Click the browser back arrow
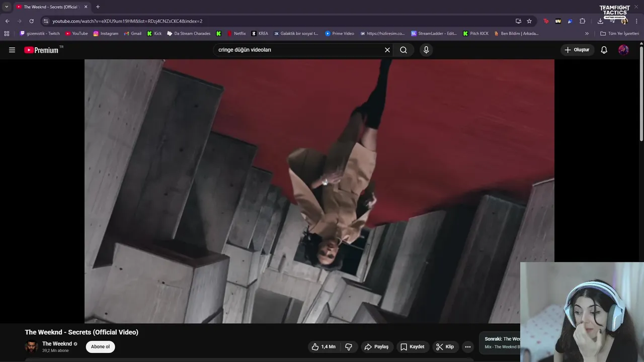This screenshot has width=644, height=362. pyautogui.click(x=7, y=21)
